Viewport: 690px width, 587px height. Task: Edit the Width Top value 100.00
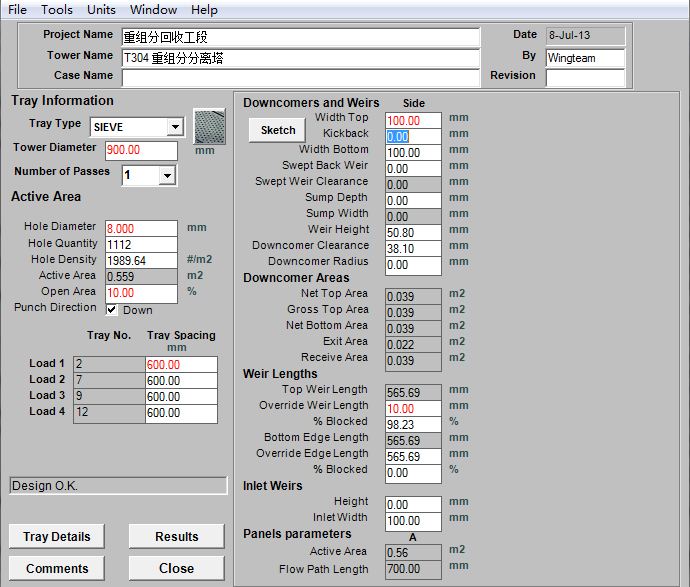(413, 121)
